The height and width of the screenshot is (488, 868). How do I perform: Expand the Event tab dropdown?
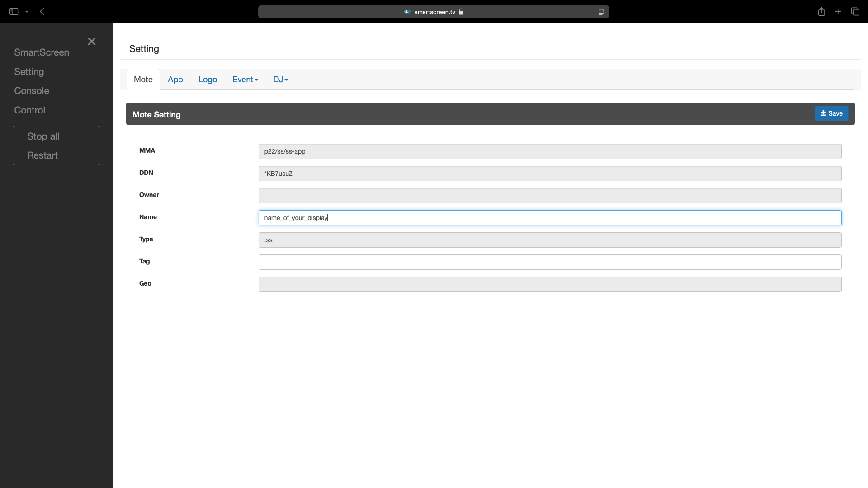(245, 80)
